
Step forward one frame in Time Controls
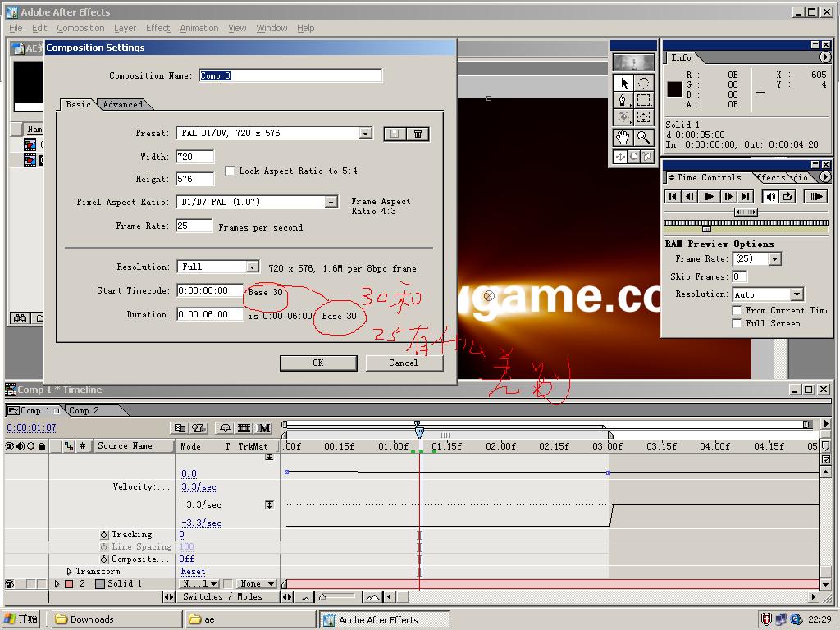pyautogui.click(x=728, y=197)
